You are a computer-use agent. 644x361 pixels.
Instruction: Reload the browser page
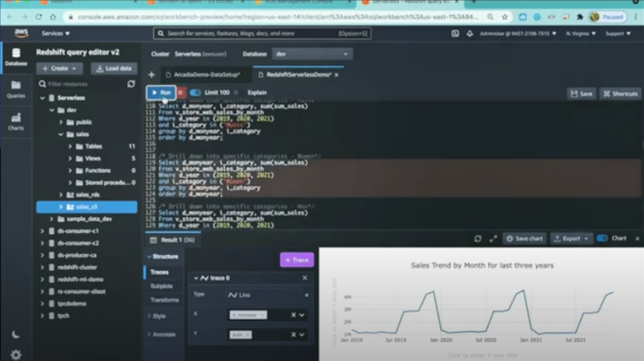pyautogui.click(x=39, y=17)
